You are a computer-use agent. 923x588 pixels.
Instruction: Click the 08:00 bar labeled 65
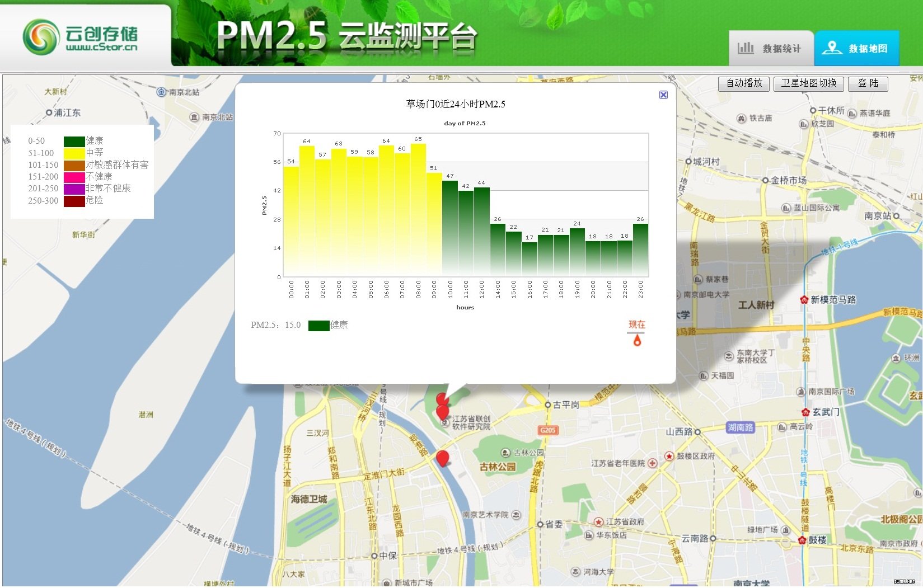click(418, 210)
